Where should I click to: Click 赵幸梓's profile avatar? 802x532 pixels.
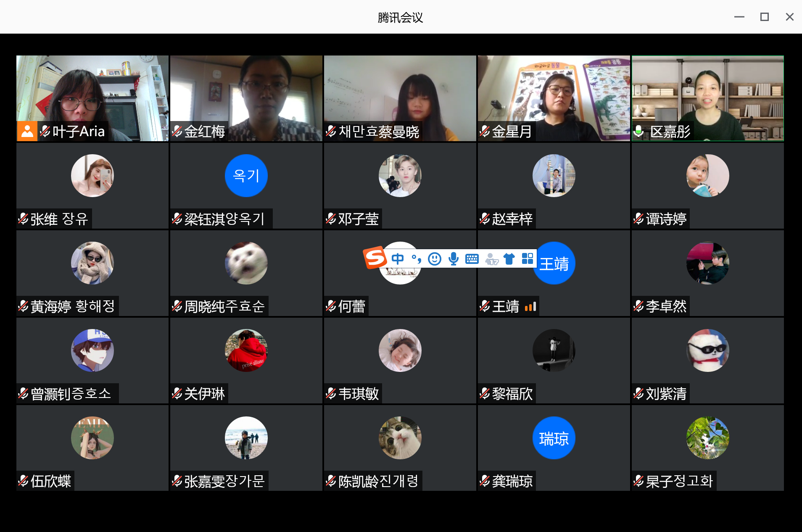coord(554,176)
